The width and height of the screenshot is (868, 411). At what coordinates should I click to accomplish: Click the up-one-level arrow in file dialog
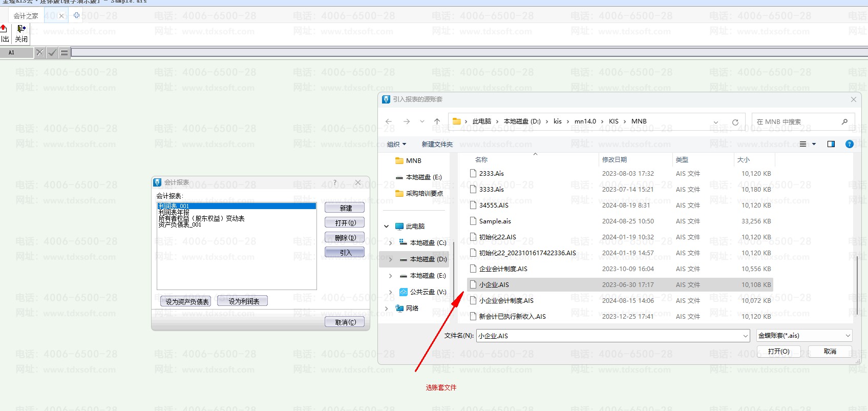437,121
